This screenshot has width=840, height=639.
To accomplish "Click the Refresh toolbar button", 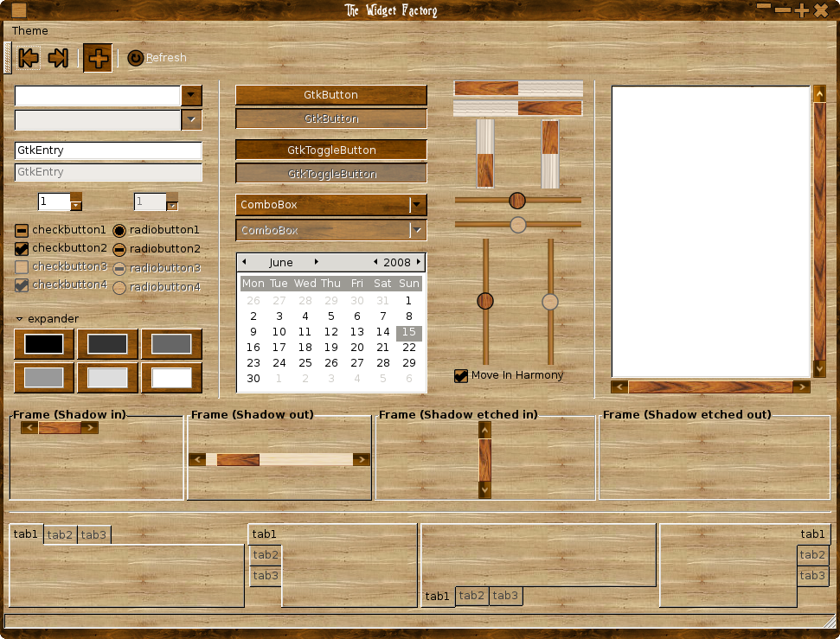I will 157,58.
